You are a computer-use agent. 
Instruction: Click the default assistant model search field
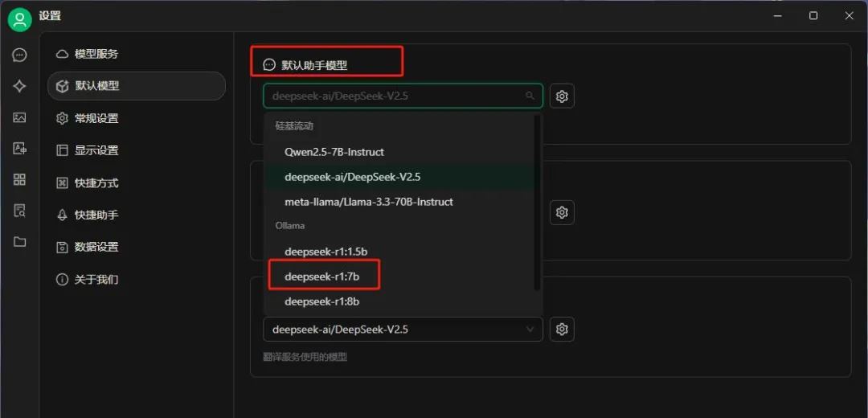pos(403,96)
